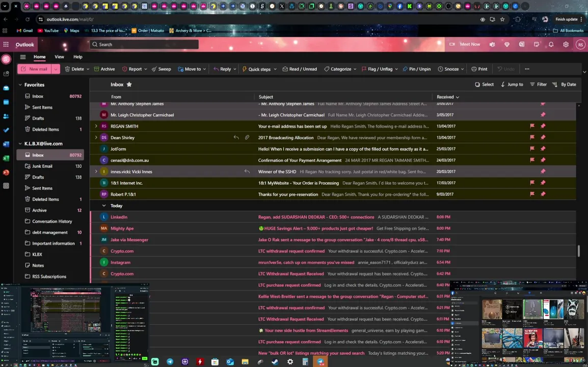588x367 pixels.
Task: Unpin the Leigh Christopher Carmichael message
Action: (543, 115)
